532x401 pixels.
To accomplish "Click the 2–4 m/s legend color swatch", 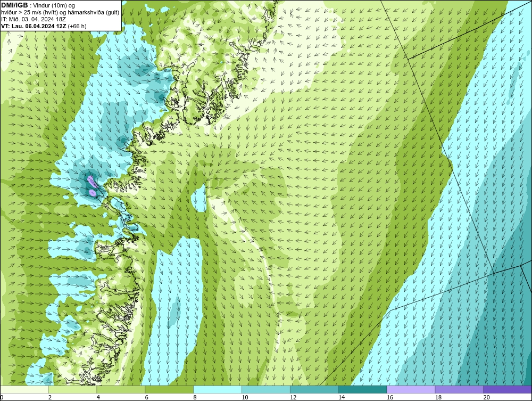I will (72, 389).
